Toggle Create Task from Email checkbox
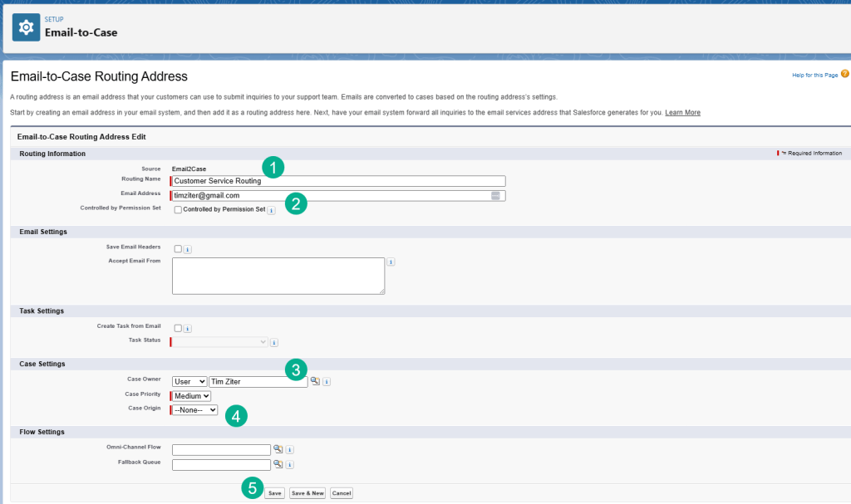851x504 pixels. [x=178, y=328]
